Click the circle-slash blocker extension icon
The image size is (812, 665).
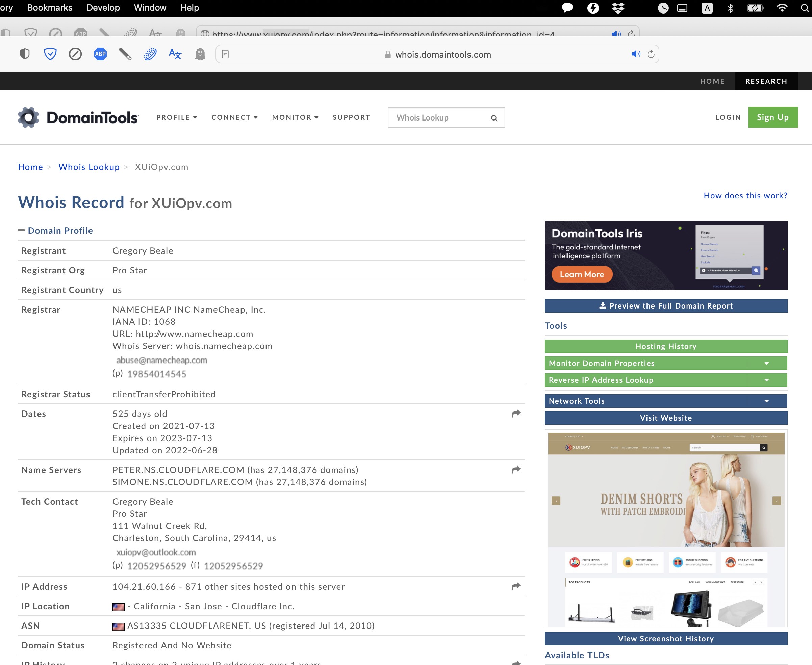pos(75,54)
